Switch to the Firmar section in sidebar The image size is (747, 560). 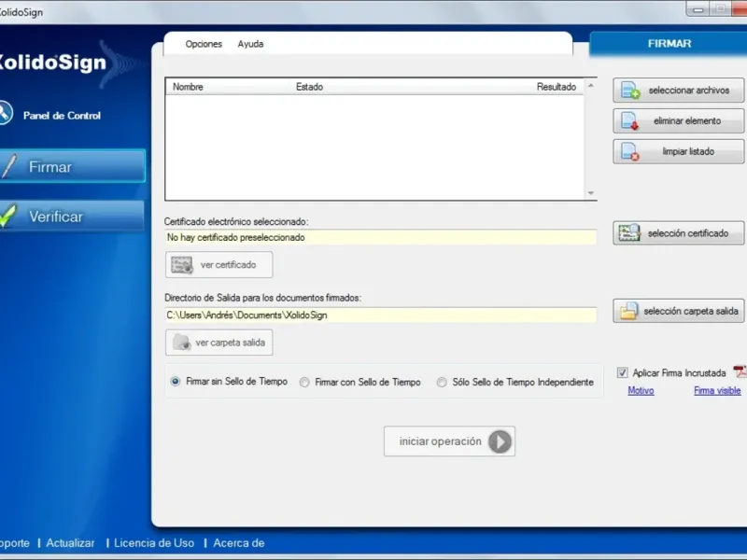[73, 166]
